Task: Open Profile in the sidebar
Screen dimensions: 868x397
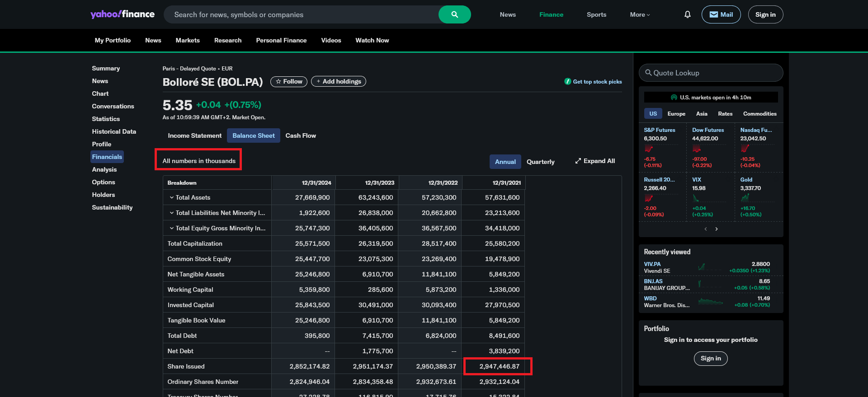Action: (x=102, y=144)
